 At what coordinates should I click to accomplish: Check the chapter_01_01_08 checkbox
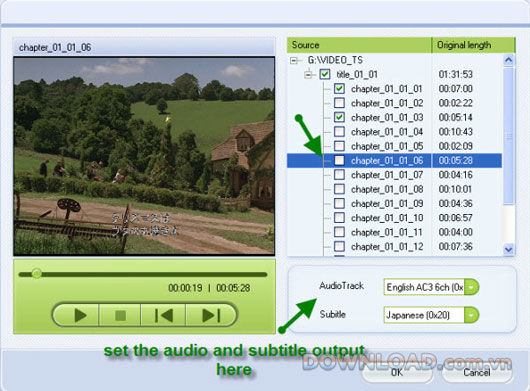[339, 189]
